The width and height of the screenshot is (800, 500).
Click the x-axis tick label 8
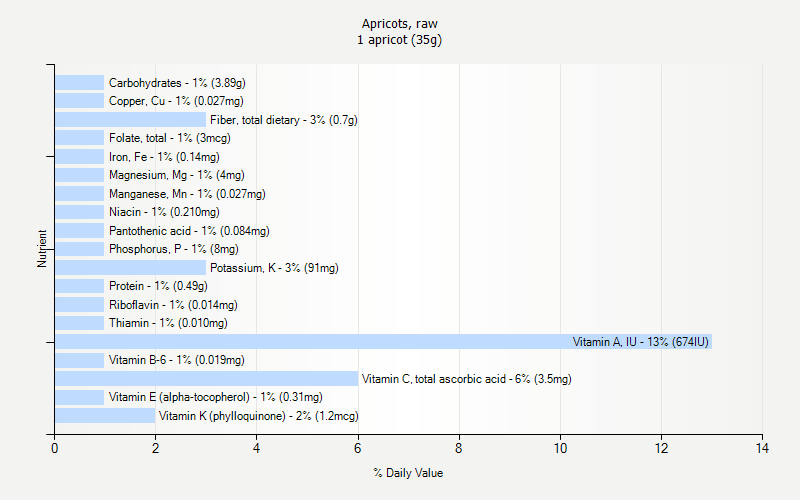(x=459, y=448)
